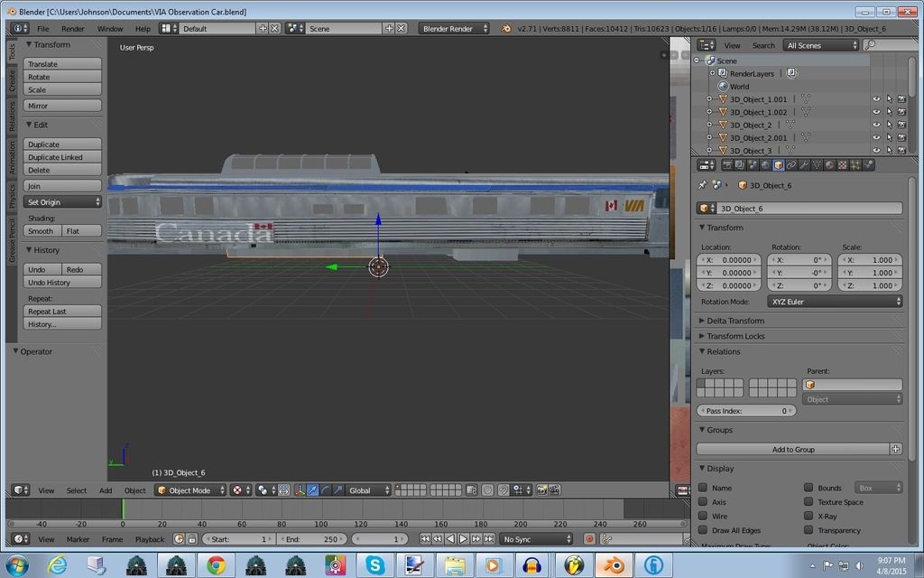Open the Scene properties tab icon

[753, 166]
